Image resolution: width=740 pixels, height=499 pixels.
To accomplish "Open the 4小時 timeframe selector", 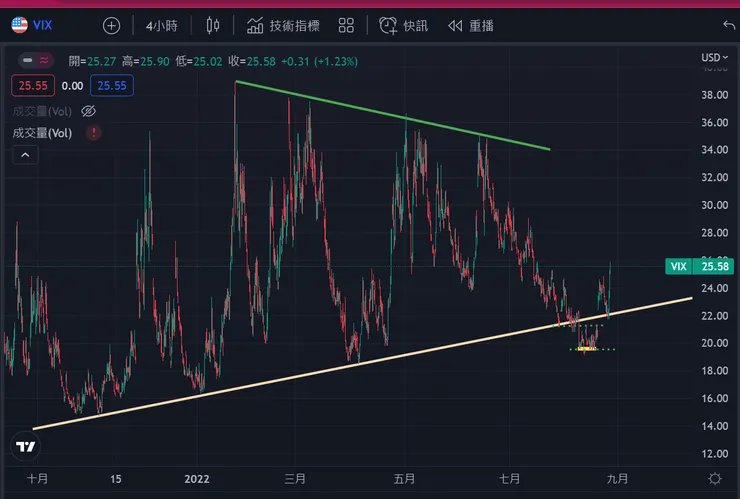I will 161,25.
